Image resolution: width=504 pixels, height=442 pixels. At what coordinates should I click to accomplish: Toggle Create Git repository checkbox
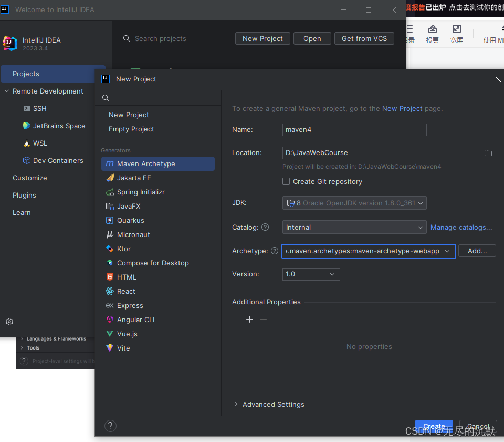click(286, 181)
